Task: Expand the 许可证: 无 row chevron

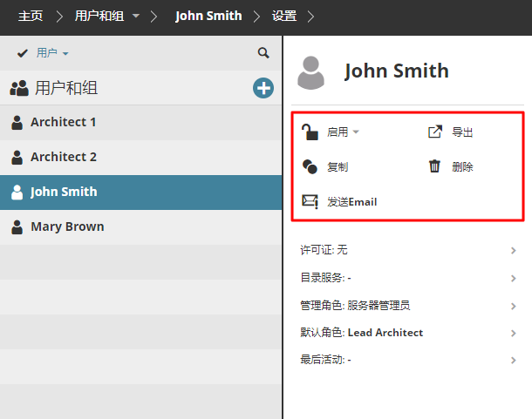Action: tap(514, 250)
